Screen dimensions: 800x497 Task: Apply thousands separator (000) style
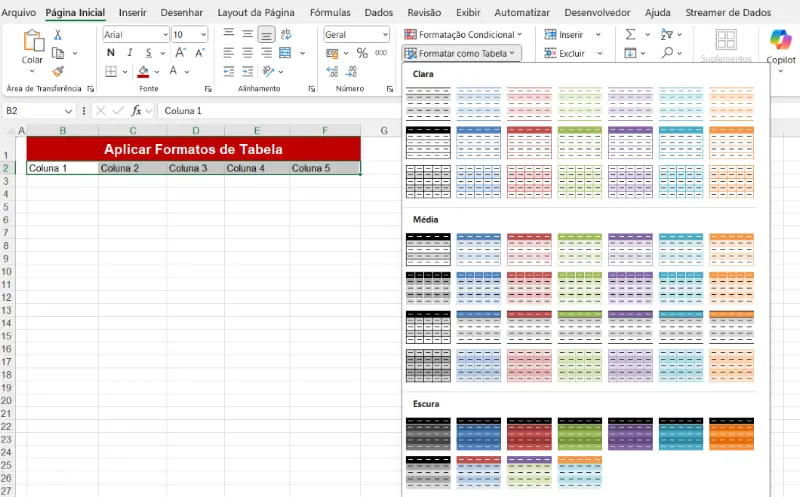click(381, 53)
